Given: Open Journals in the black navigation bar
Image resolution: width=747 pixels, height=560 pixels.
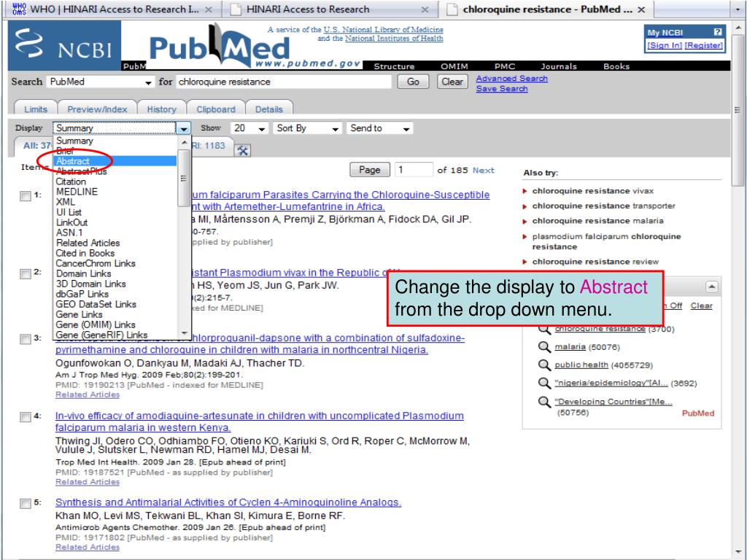Looking at the screenshot, I should tap(558, 66).
